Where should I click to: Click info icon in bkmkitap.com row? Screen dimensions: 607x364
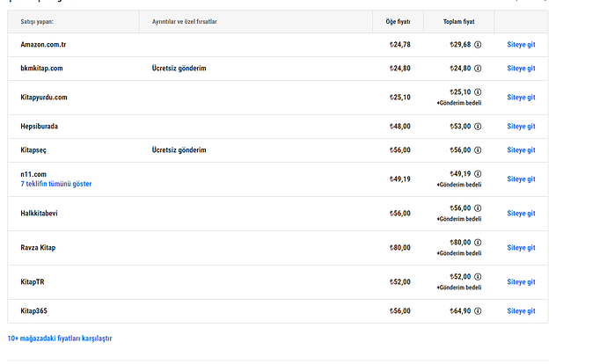pos(478,69)
